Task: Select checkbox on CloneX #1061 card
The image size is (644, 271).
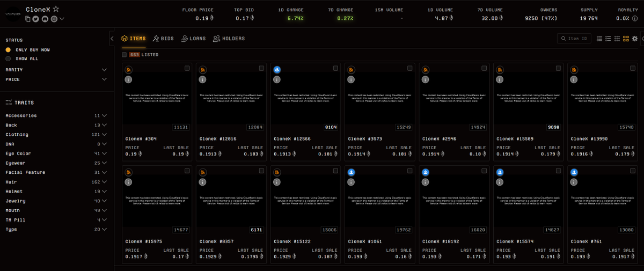Action: tap(410, 171)
